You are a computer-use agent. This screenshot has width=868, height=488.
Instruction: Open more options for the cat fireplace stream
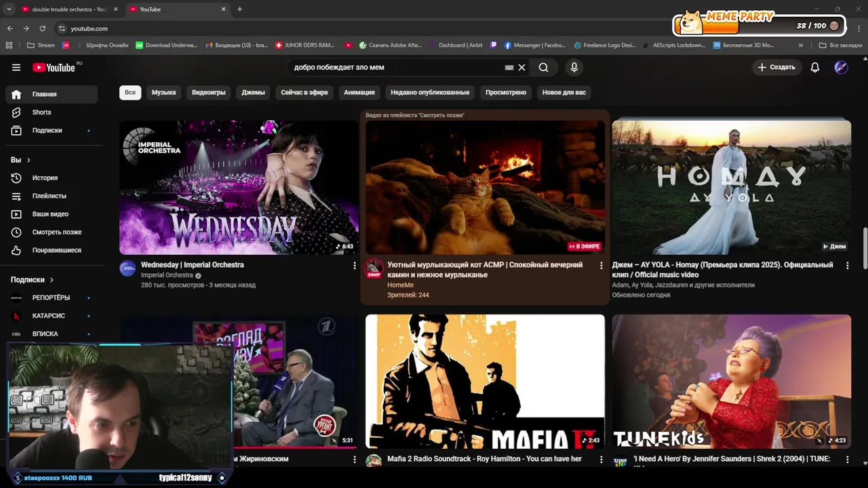(x=601, y=266)
